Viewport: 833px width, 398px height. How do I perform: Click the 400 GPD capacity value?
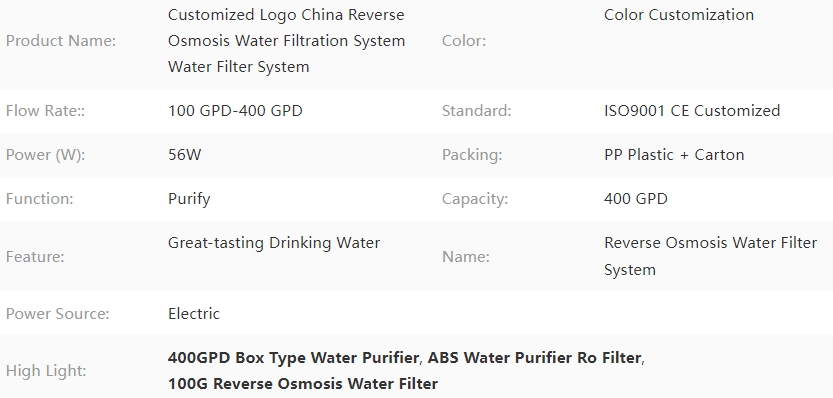[635, 199]
